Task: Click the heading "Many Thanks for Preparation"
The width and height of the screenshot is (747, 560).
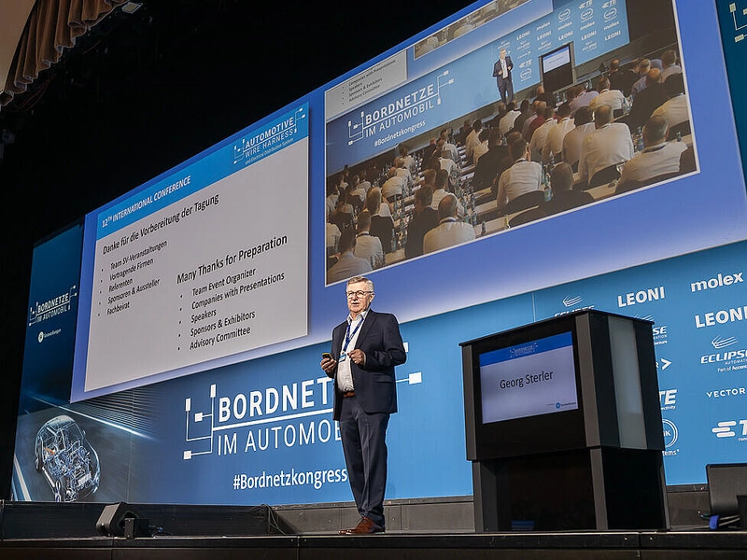Action: [232, 259]
